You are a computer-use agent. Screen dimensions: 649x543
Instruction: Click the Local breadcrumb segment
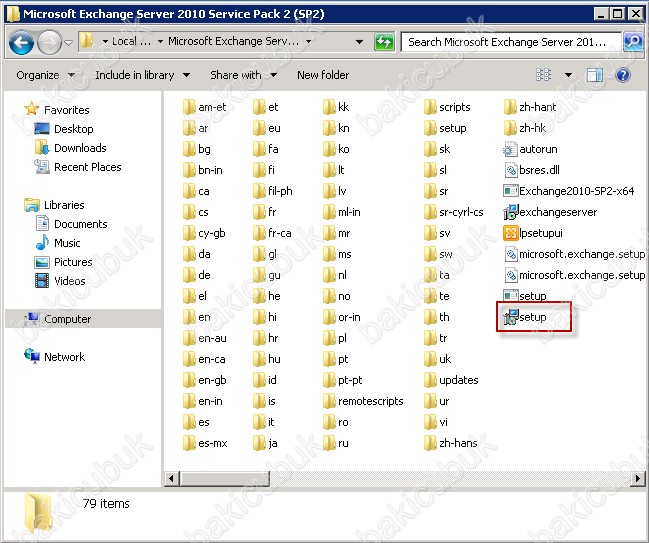(x=132, y=41)
